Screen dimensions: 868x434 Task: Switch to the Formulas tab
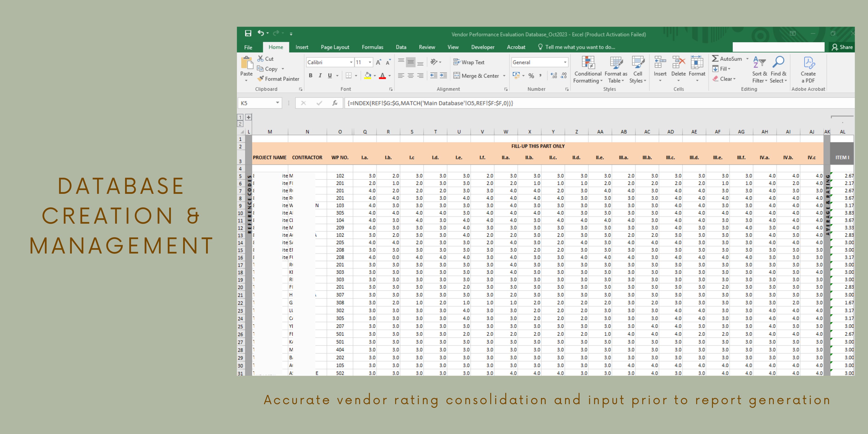(372, 47)
